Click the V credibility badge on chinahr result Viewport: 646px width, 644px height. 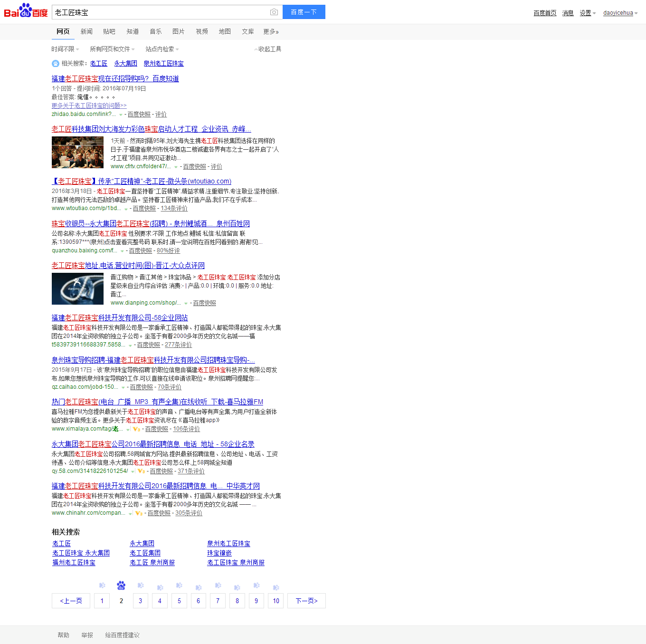point(139,513)
